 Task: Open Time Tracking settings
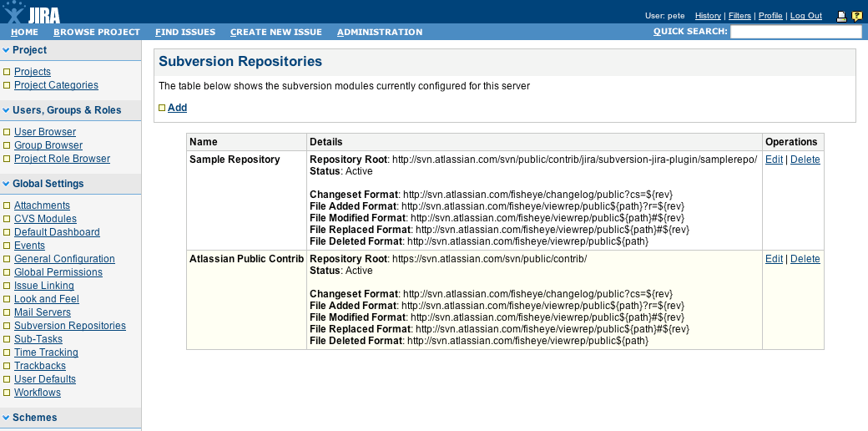coord(46,352)
